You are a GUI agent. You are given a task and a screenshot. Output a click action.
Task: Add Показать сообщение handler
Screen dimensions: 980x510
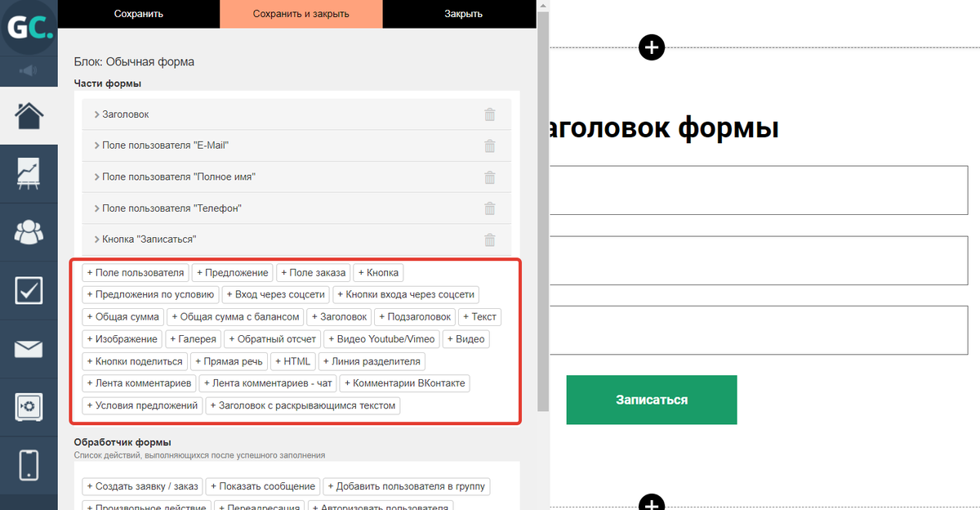click(x=263, y=486)
